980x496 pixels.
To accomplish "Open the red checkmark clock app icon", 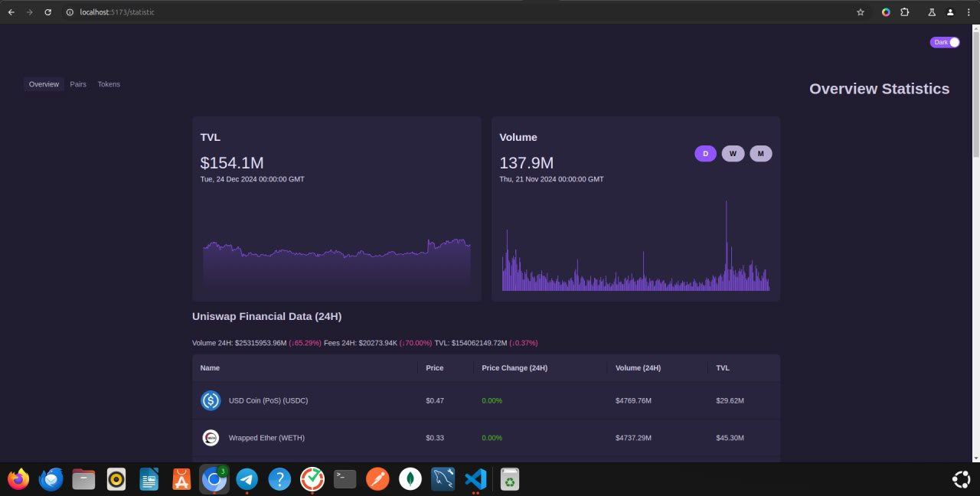I will 312,480.
